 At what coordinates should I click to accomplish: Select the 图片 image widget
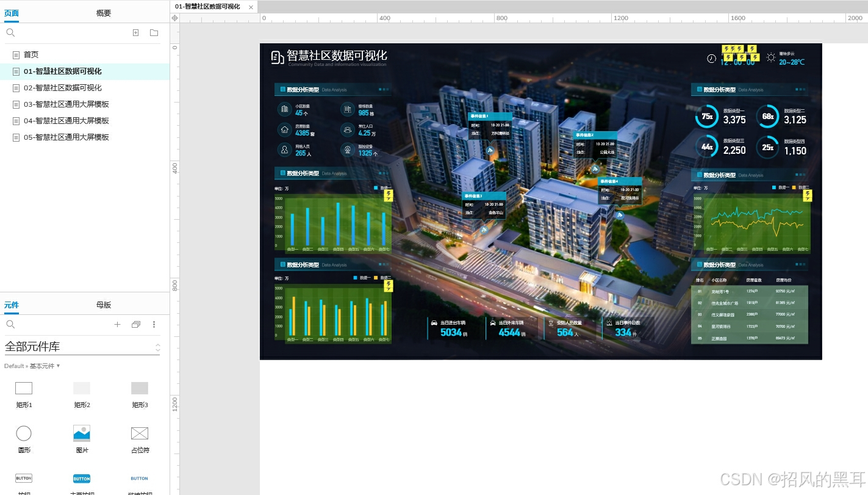[x=82, y=433]
